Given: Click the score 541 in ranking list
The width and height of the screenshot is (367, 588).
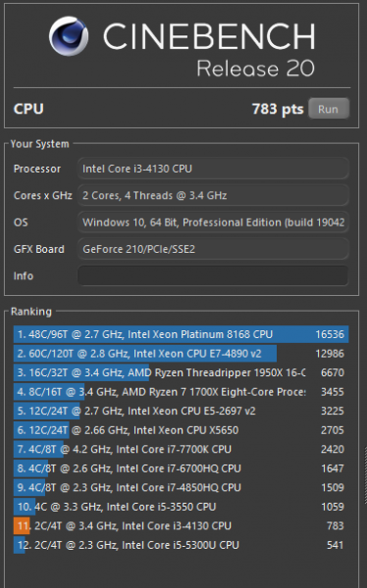Looking at the screenshot, I should pyautogui.click(x=335, y=545).
